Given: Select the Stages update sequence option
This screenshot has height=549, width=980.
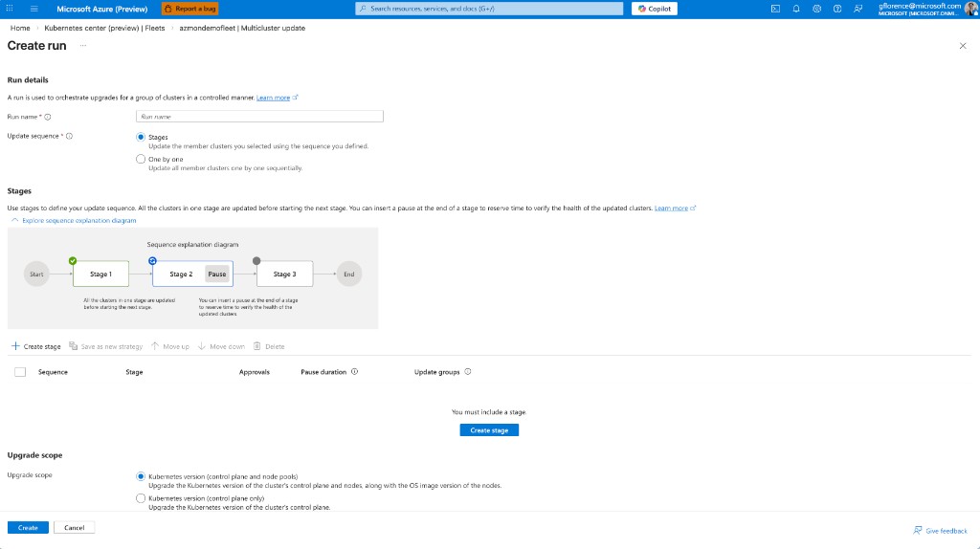Looking at the screenshot, I should click(141, 137).
